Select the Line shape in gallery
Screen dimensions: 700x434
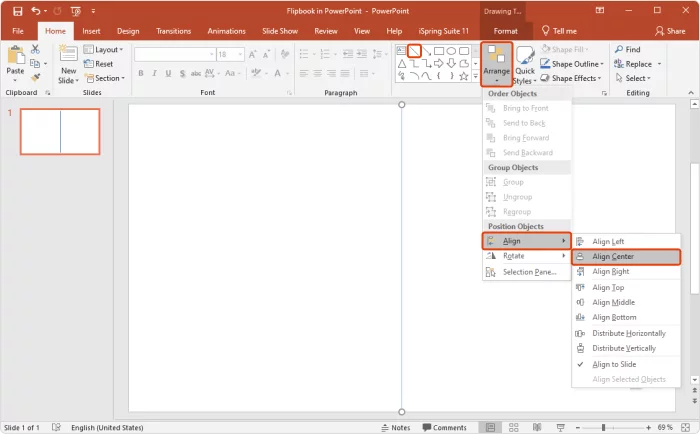[x=414, y=50]
